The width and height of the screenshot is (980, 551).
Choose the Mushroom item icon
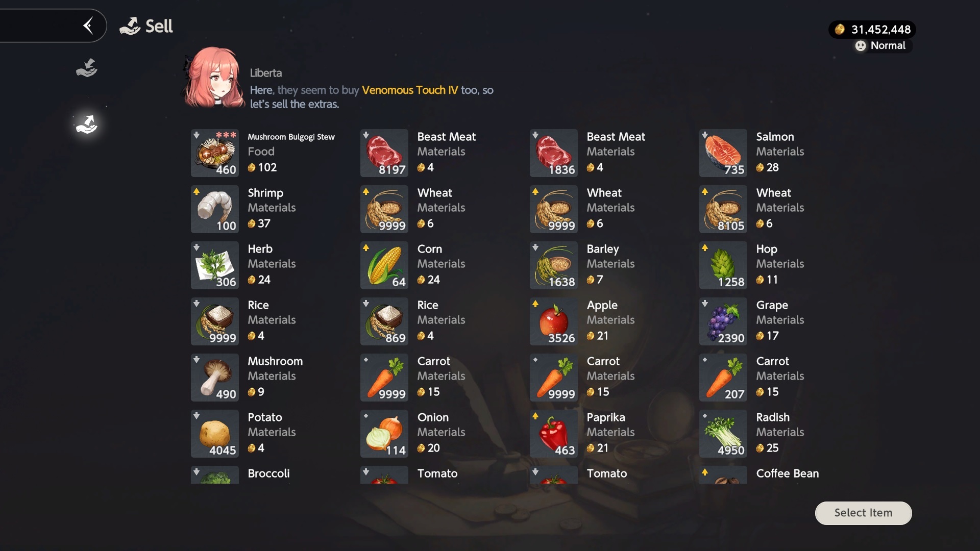[x=215, y=378]
